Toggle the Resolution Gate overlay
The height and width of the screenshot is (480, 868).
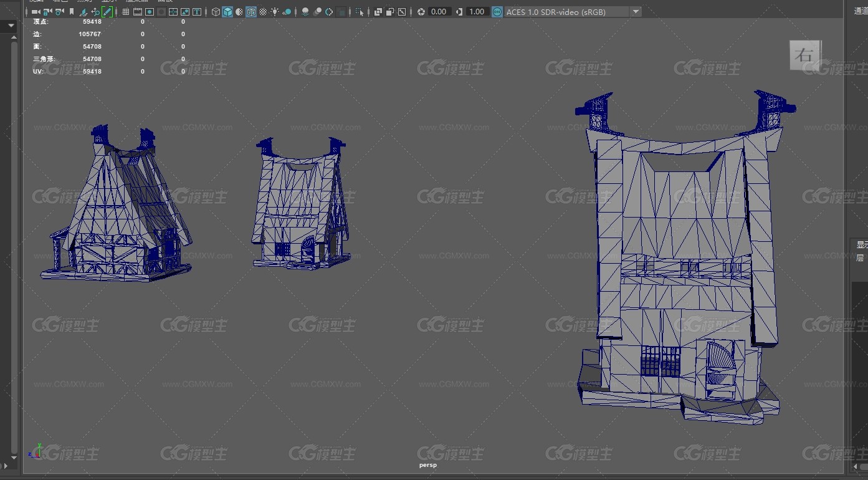(x=150, y=12)
